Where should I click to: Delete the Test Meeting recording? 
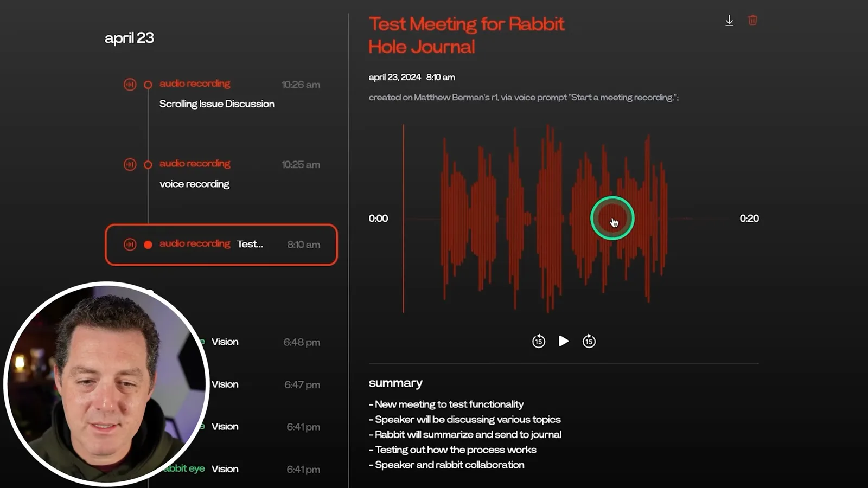(752, 21)
